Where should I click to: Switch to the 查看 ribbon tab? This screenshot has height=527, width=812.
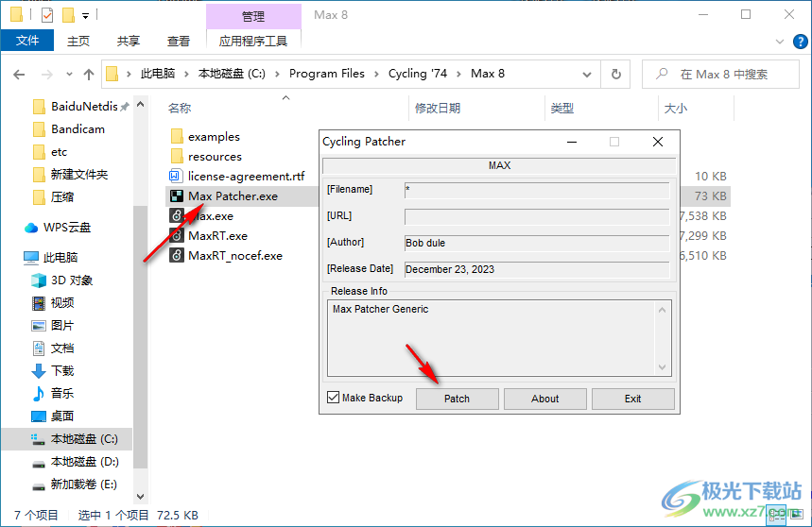[178, 41]
